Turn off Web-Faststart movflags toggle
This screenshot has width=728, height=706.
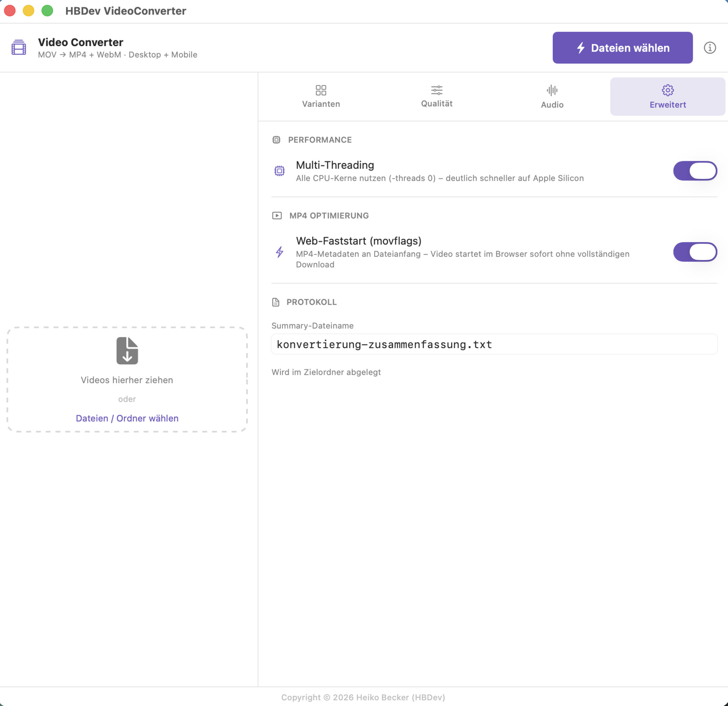(x=695, y=252)
